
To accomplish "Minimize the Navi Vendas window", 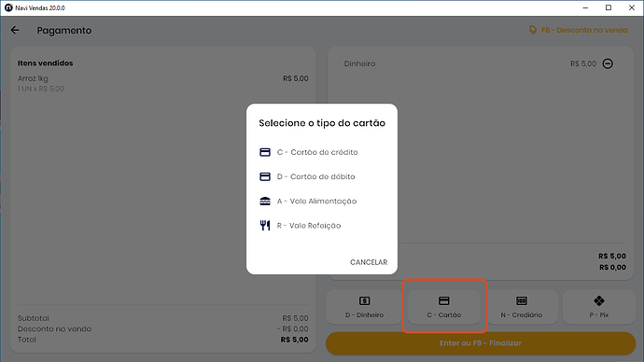I will [x=586, y=7].
